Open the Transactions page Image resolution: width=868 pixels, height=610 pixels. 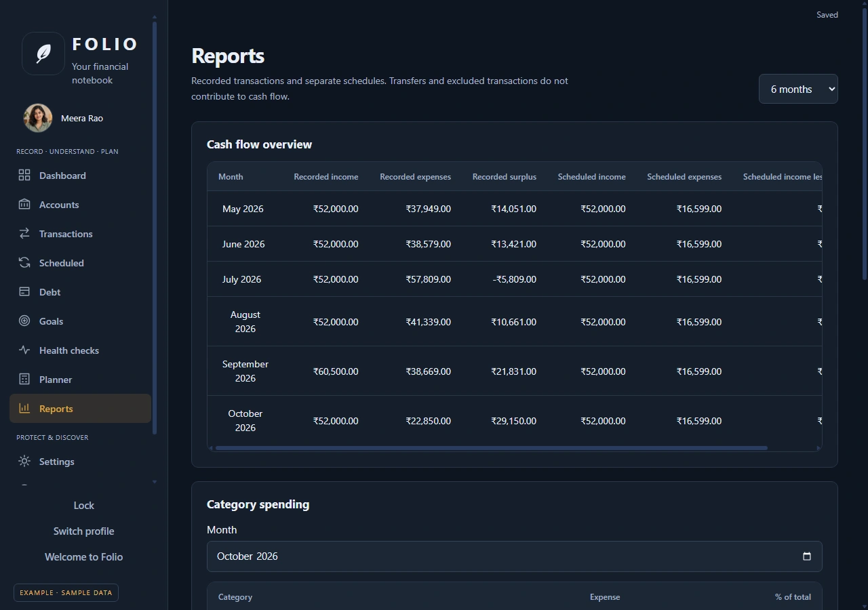pyautogui.click(x=80, y=234)
